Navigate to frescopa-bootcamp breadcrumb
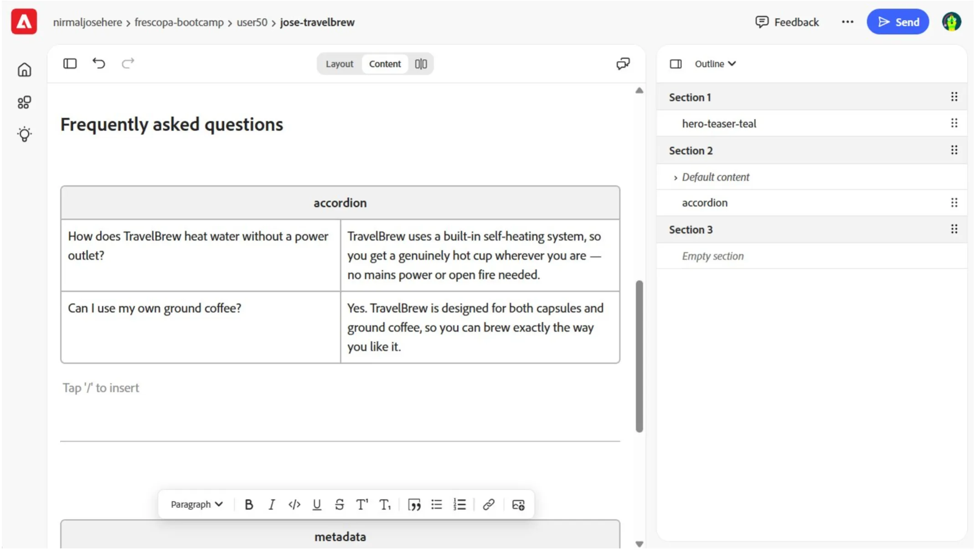This screenshot has width=980, height=553. (180, 22)
